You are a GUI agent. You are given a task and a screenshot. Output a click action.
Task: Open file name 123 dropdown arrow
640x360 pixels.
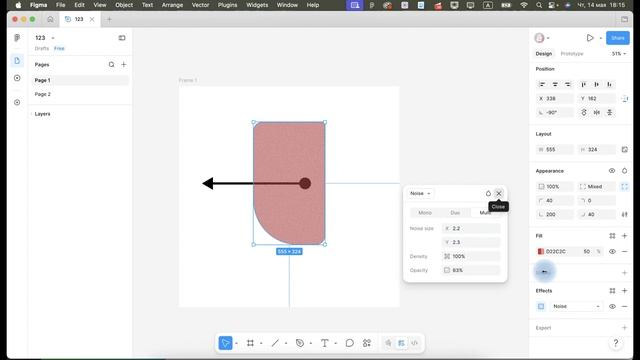click(53, 38)
